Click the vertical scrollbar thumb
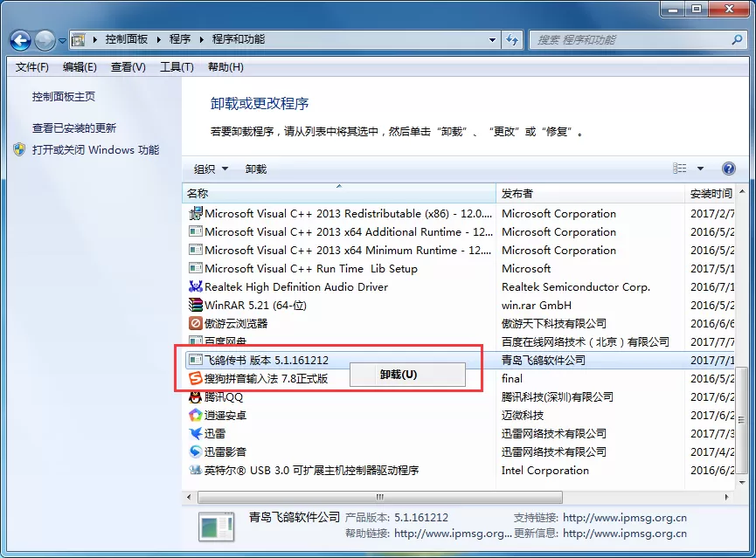 click(742, 420)
